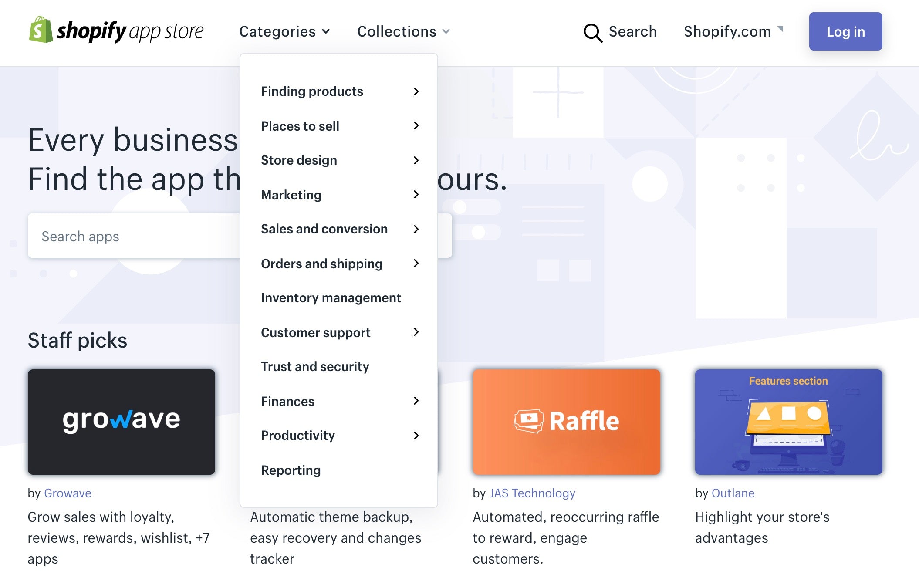Click the Log in button
The width and height of the screenshot is (919, 588).
[x=845, y=31]
